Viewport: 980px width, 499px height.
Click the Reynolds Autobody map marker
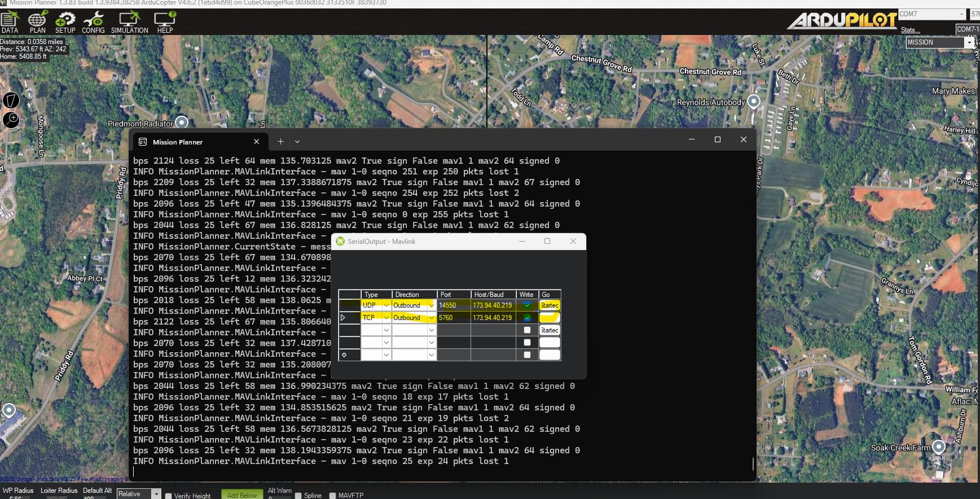point(753,102)
